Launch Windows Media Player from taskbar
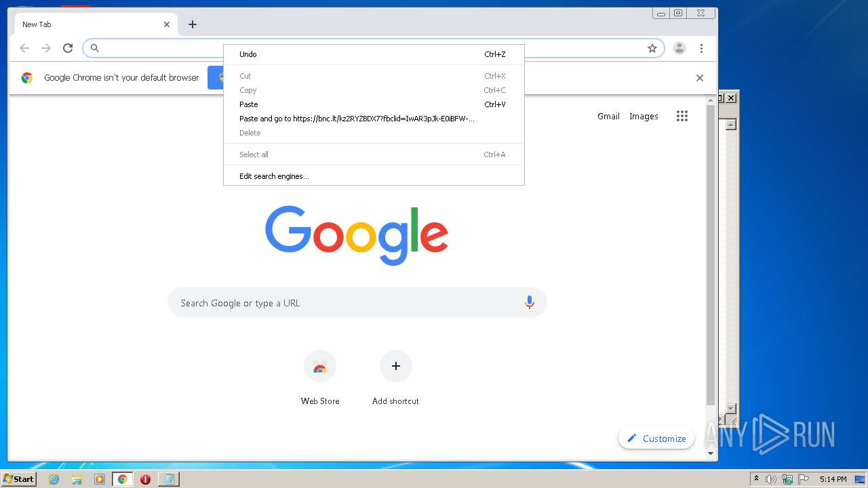Screen dimensions: 868x488 pos(100,479)
